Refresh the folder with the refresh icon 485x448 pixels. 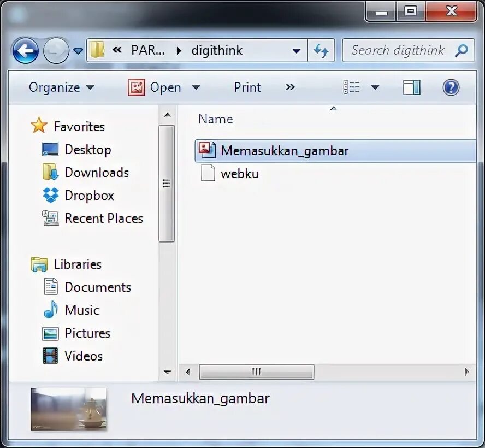(321, 50)
